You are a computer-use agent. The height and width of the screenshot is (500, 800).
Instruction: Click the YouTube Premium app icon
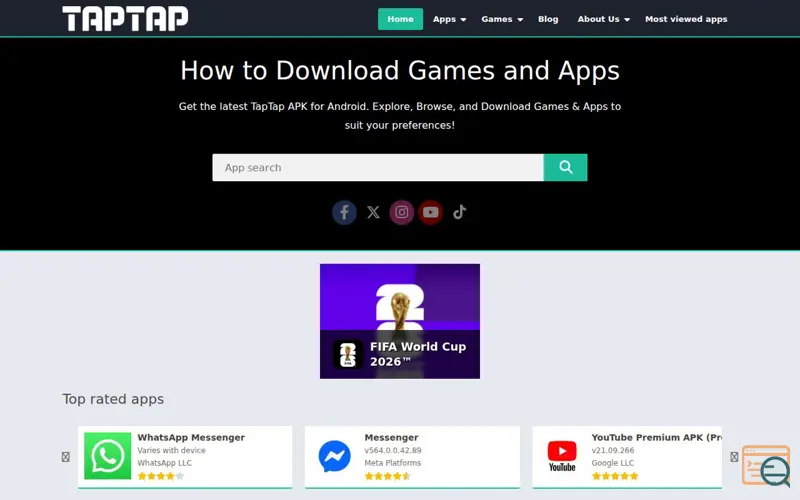tap(562, 456)
